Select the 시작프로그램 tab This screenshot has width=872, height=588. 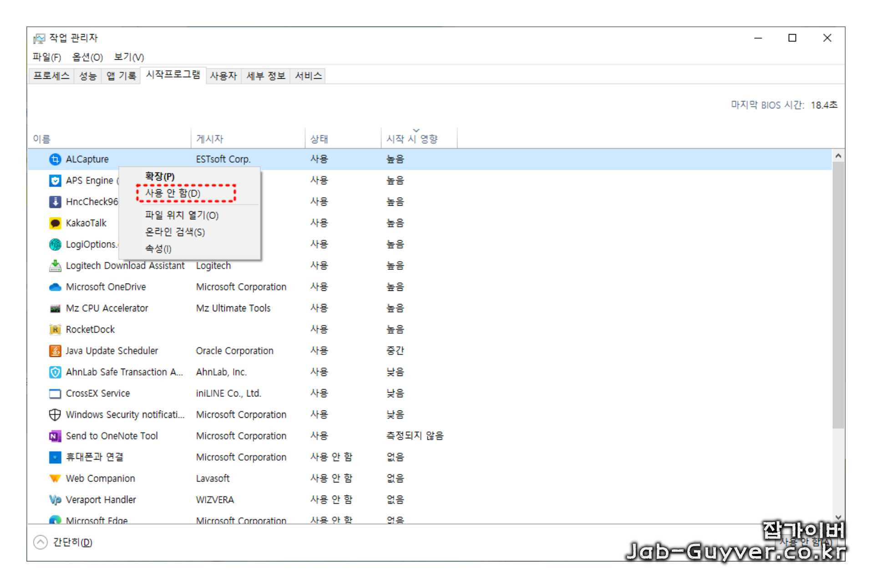point(173,75)
